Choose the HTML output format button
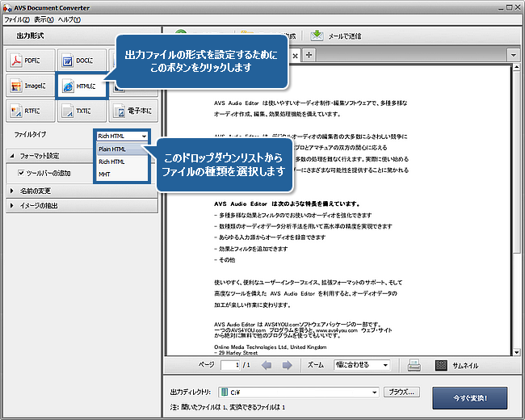The width and height of the screenshot is (525, 420). pyautogui.click(x=82, y=86)
